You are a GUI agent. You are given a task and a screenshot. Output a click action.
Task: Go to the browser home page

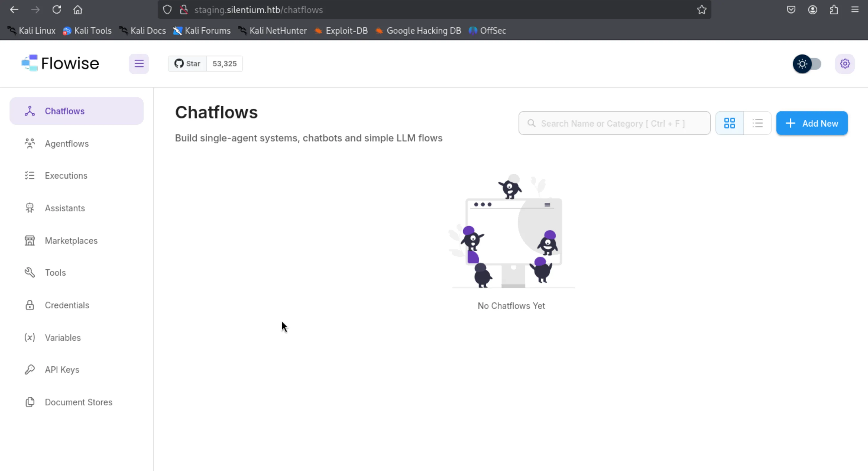(x=78, y=10)
